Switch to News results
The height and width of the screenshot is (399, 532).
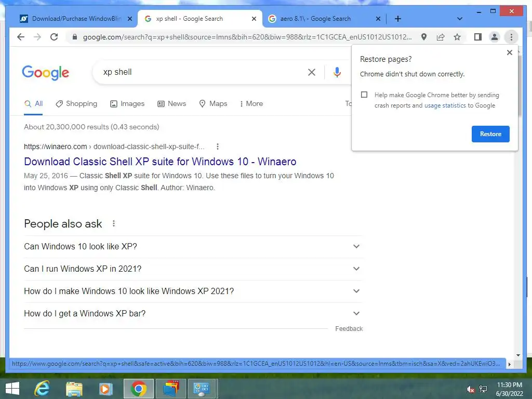[x=171, y=104]
